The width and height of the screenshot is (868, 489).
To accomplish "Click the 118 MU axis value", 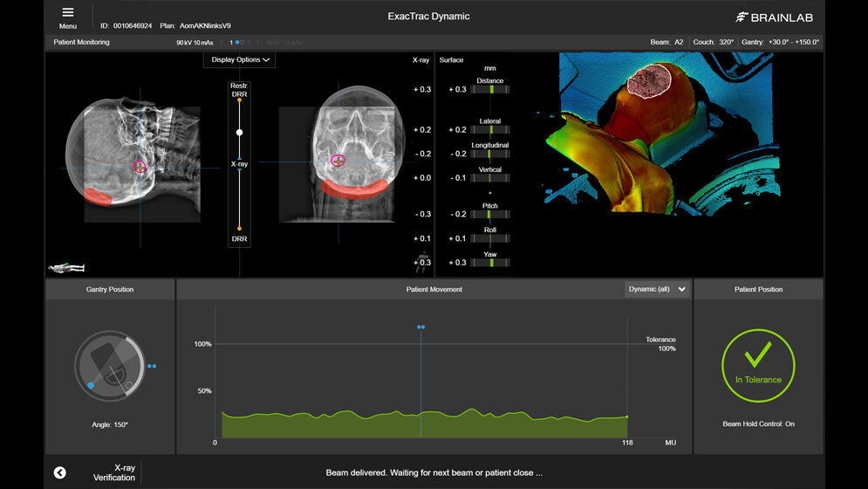I will pyautogui.click(x=626, y=443).
